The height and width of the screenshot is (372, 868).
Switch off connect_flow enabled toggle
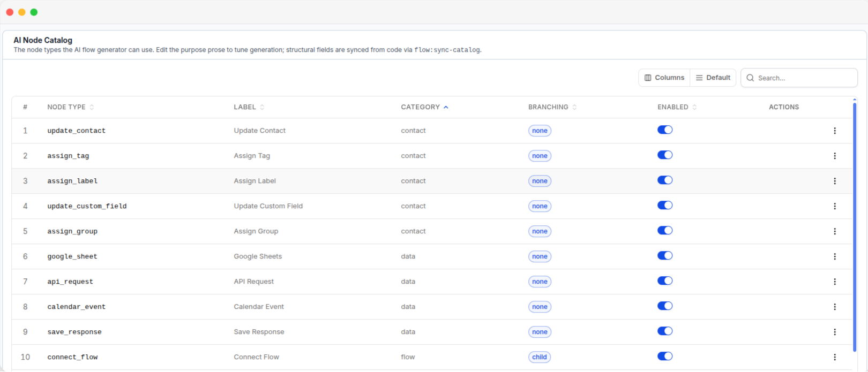click(665, 356)
